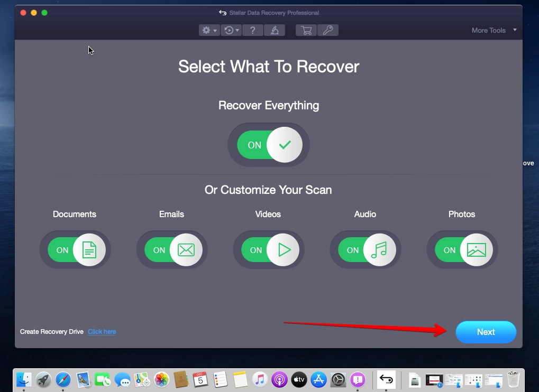539x392 pixels.
Task: Open the Photos app in the Dock
Action: pyautogui.click(x=161, y=380)
